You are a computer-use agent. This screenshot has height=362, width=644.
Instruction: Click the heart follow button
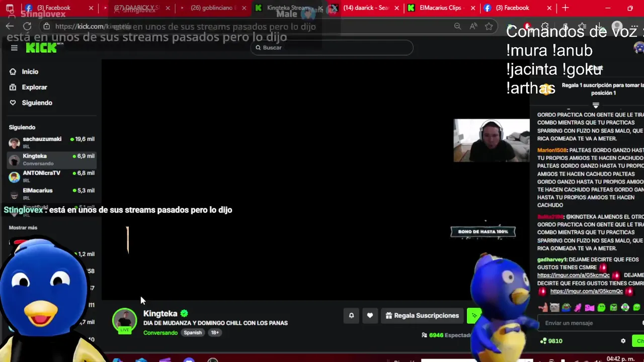pos(370,316)
